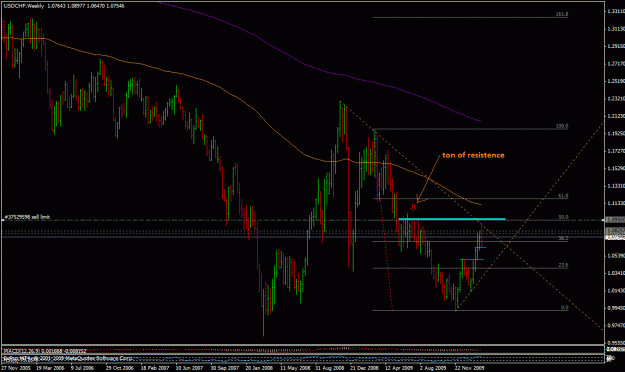Click the Fibonacci 61.8 level label

[564, 196]
